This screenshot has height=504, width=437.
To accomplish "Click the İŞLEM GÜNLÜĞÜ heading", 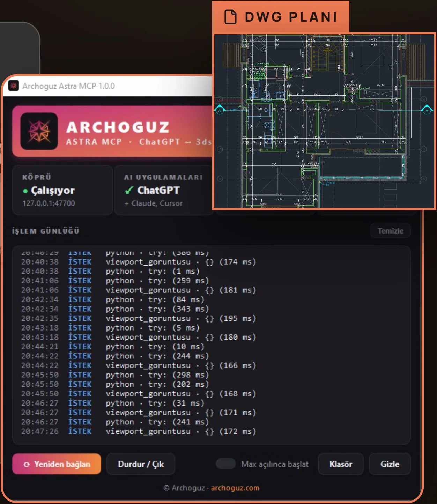I will (46, 231).
